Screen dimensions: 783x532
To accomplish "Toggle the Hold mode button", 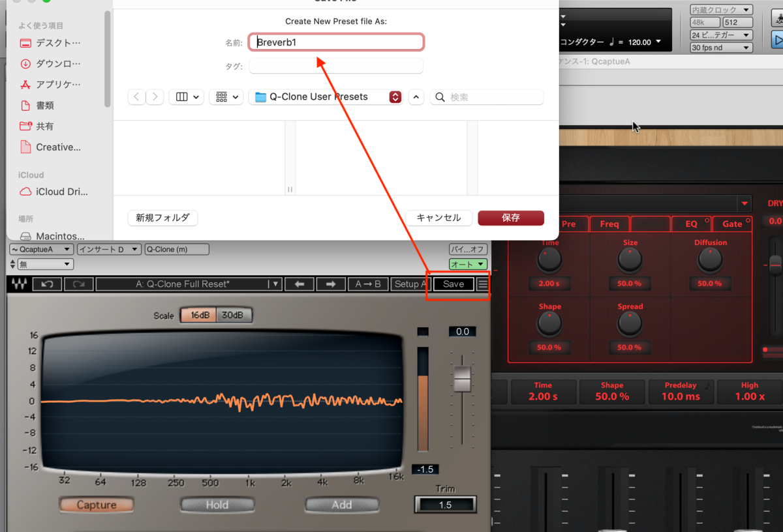I will [217, 505].
